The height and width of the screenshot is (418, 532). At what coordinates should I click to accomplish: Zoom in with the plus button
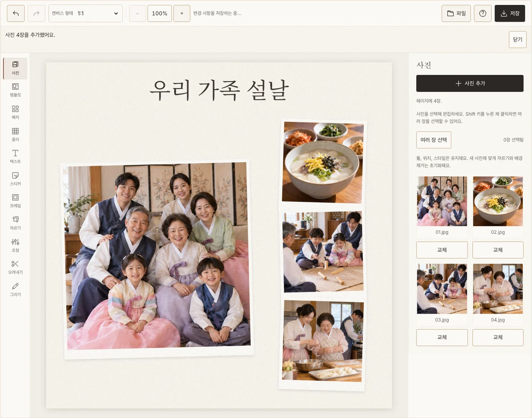click(182, 13)
